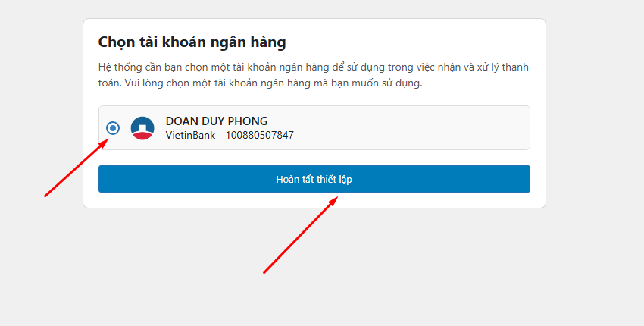Click the red base of the VietinBank logo
The width and height of the screenshot is (644, 326).
[x=142, y=135]
